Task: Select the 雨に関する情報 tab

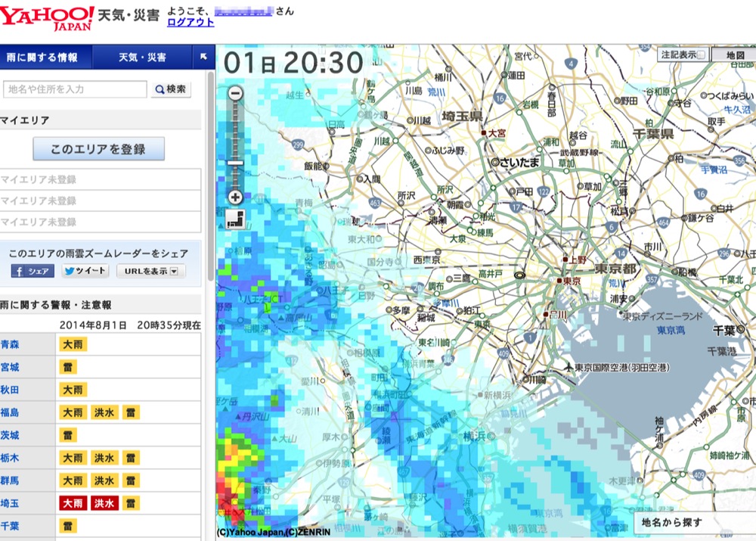Action: (46, 58)
